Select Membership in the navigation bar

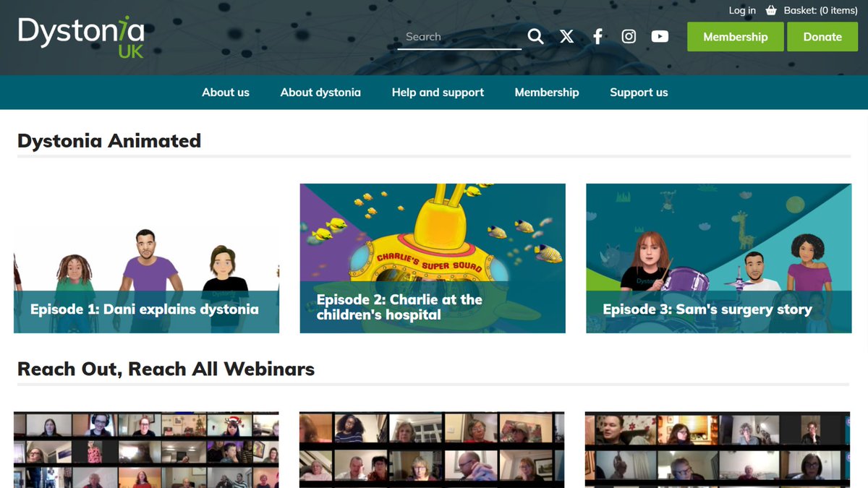547,93
